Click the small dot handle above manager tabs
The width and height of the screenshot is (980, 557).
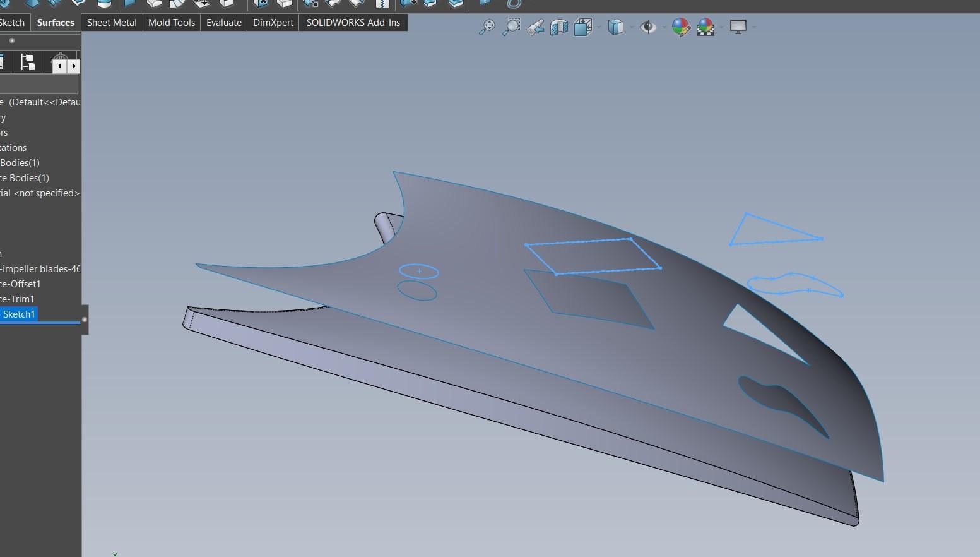[x=12, y=40]
